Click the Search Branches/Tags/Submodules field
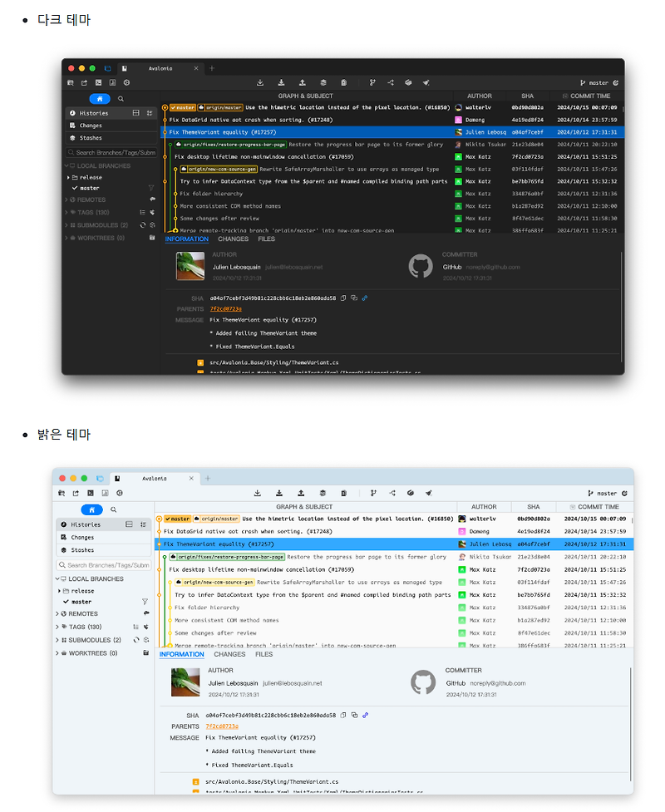Screen dimensions: 665x812 (x=111, y=152)
